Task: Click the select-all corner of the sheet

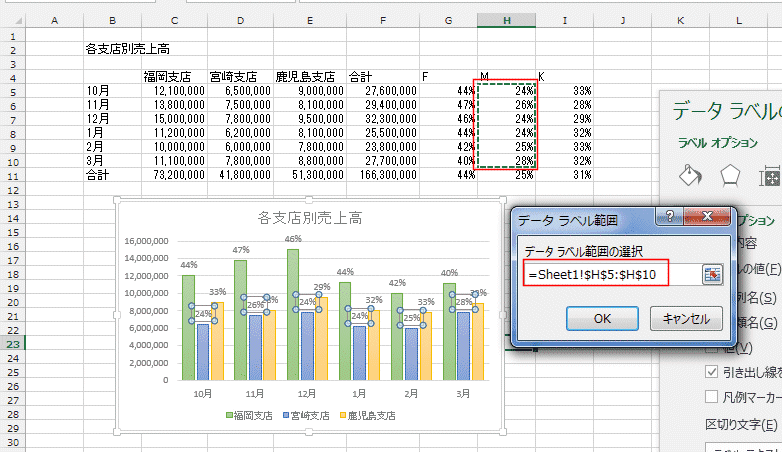Action: pos(11,19)
